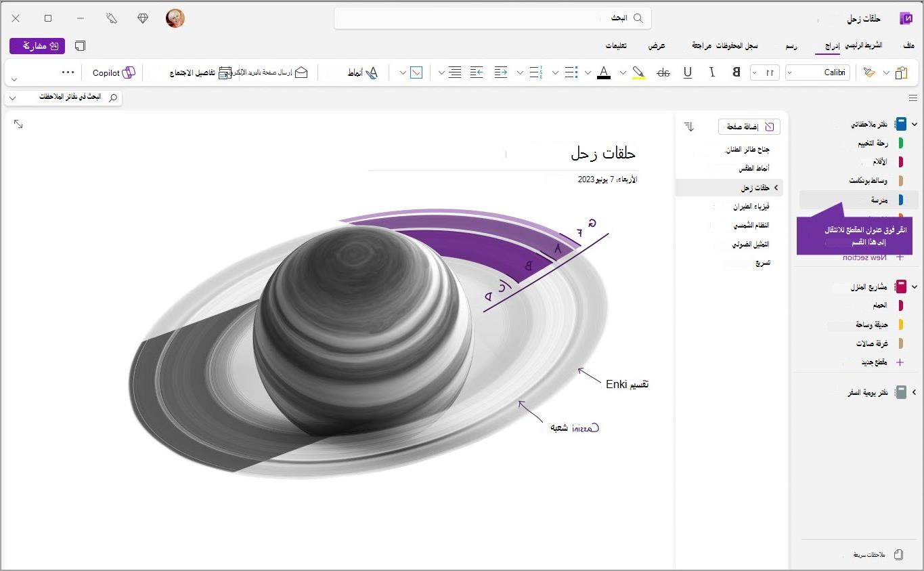Image resolution: width=924 pixels, height=571 pixels.
Task: Open Copilot from the ribbon
Action: 114,72
